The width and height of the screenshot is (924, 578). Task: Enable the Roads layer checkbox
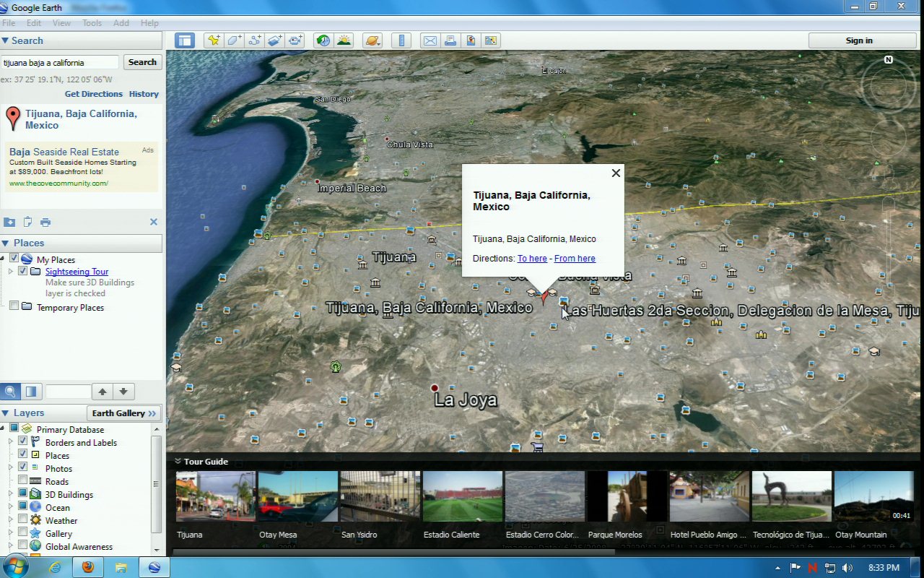[22, 481]
